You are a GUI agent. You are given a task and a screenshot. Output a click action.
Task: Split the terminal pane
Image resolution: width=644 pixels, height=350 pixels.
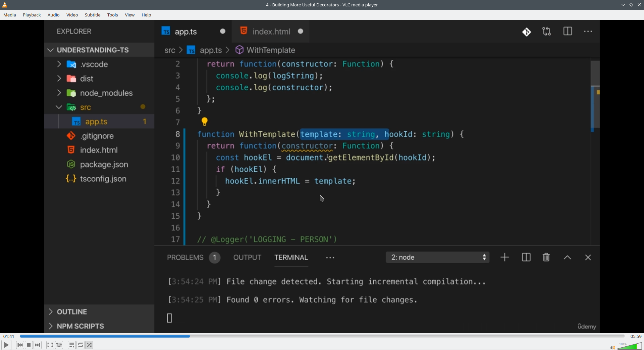[526, 258]
